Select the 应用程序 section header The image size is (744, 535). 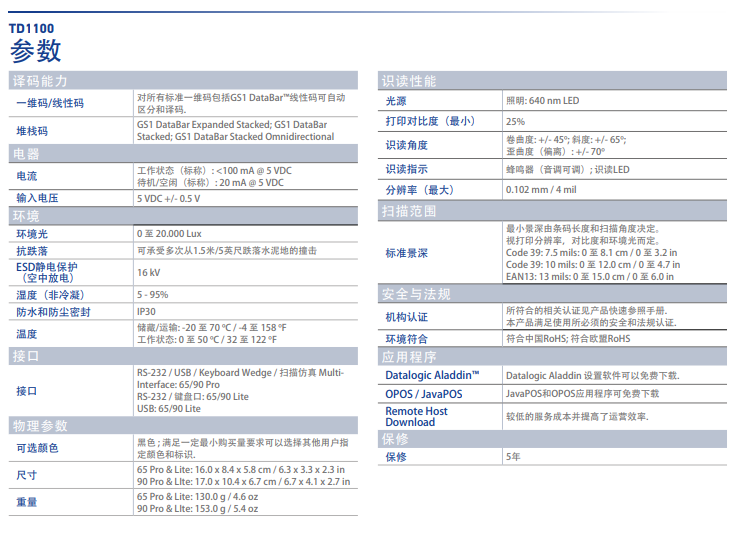coord(410,356)
